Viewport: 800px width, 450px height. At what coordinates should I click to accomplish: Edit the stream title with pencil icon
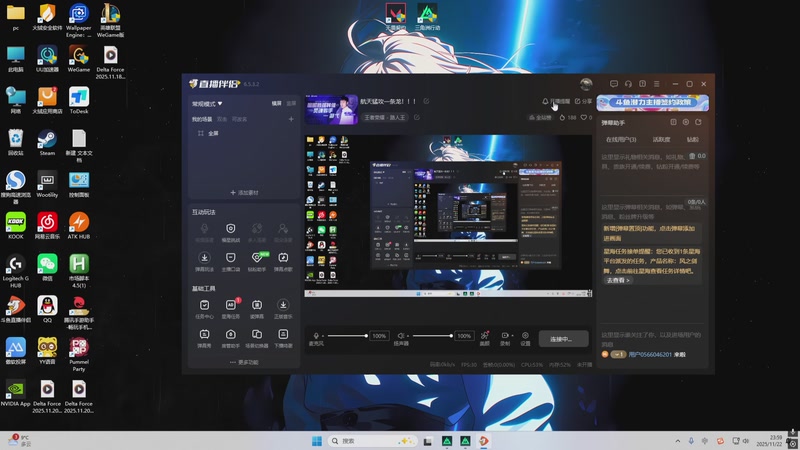pos(426,101)
